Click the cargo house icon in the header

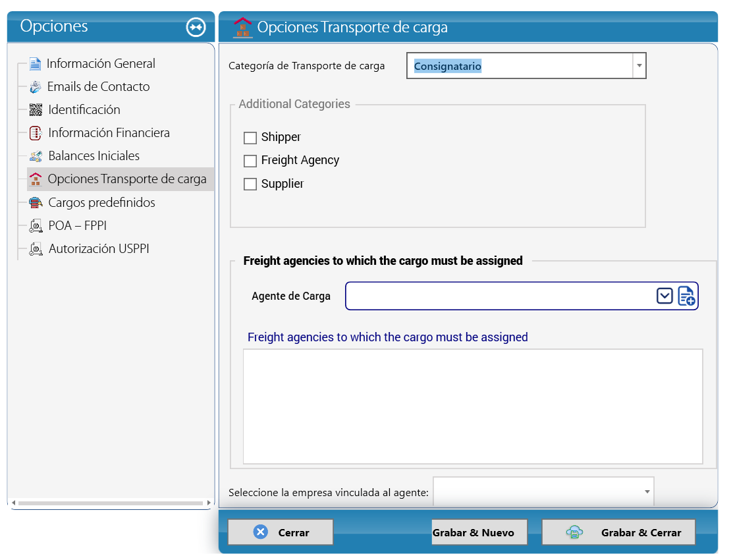242,27
